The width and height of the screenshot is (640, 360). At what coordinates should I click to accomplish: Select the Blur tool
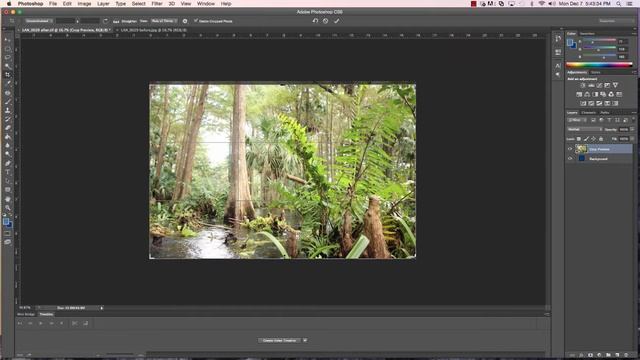pyautogui.click(x=7, y=145)
